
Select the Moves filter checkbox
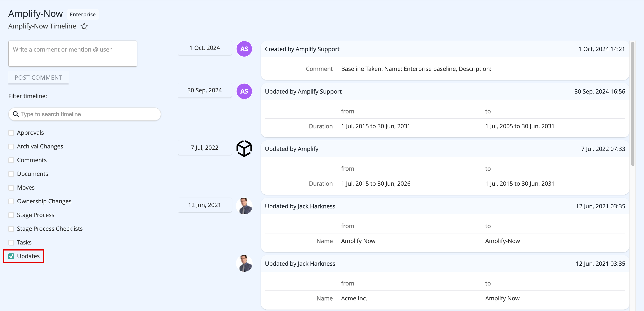tap(11, 188)
